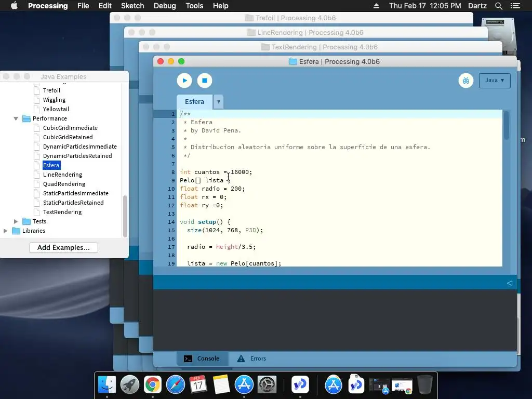Switch to the Errors tab
This screenshot has height=399, width=532.
coord(251,358)
